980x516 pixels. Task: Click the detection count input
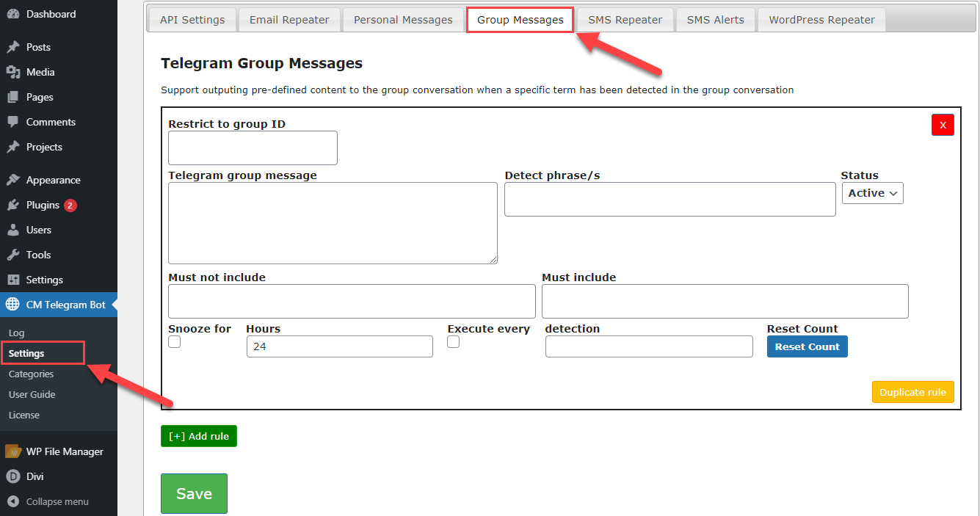point(649,346)
